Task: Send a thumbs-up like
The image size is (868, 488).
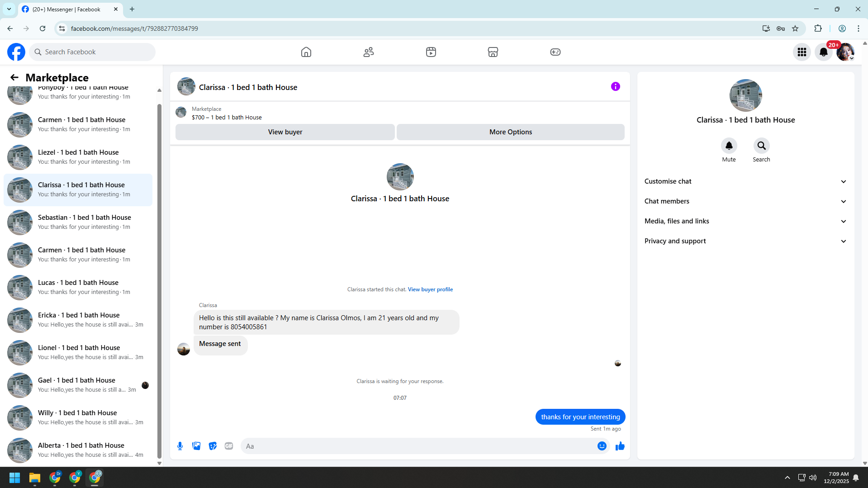Action: tap(620, 446)
